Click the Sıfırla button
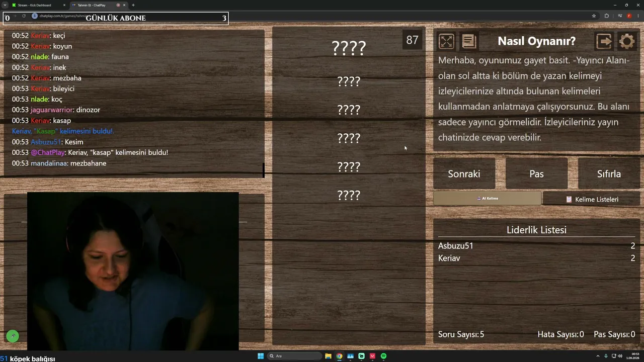The image size is (644, 362). pos(609,174)
